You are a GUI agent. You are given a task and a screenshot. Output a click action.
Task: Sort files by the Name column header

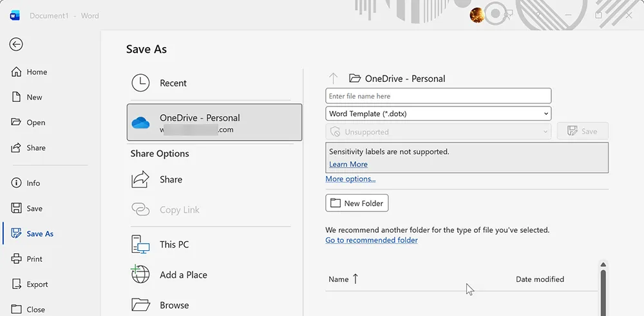tap(339, 279)
